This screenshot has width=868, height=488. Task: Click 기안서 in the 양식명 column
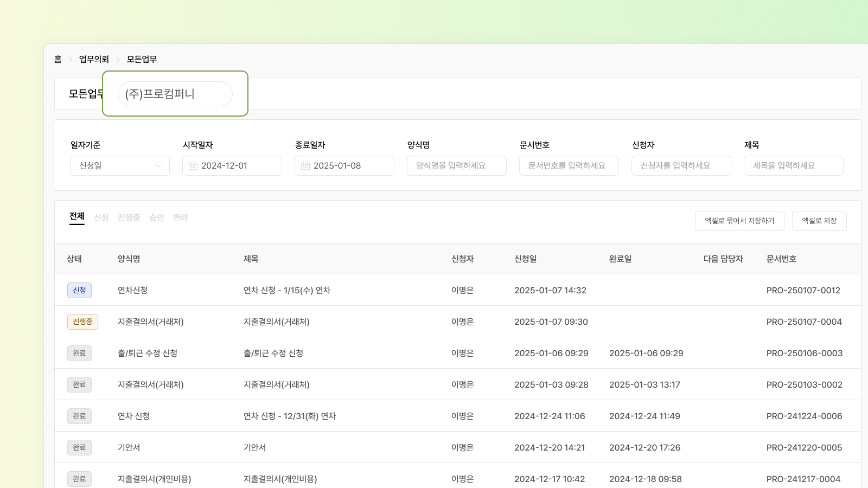click(x=129, y=447)
